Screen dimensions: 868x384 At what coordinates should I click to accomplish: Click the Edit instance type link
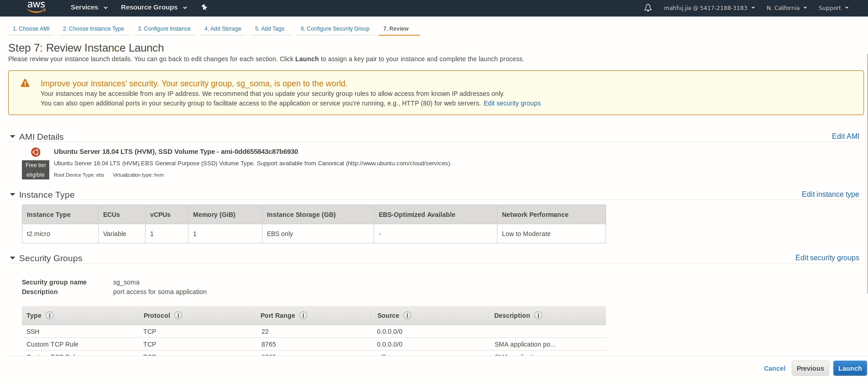[x=830, y=194]
